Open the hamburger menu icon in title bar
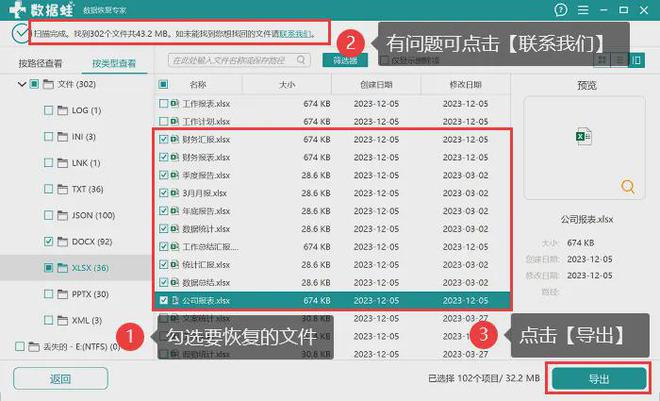 click(583, 10)
